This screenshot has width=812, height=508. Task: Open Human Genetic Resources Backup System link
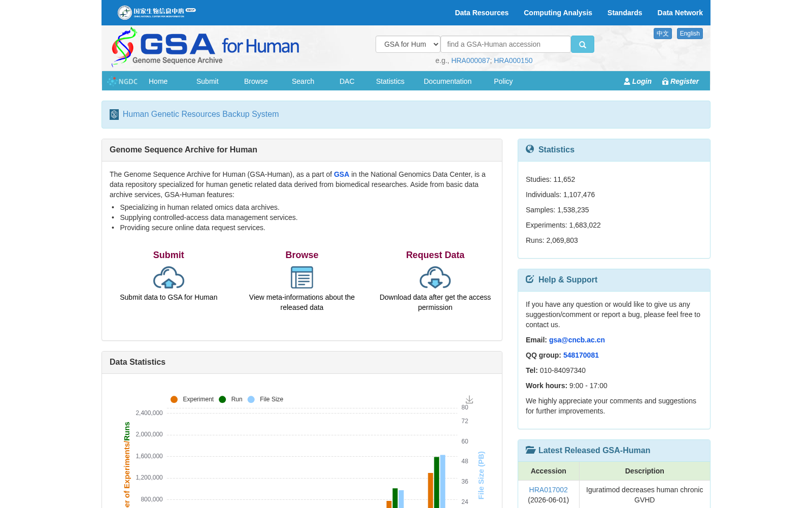pos(200,114)
